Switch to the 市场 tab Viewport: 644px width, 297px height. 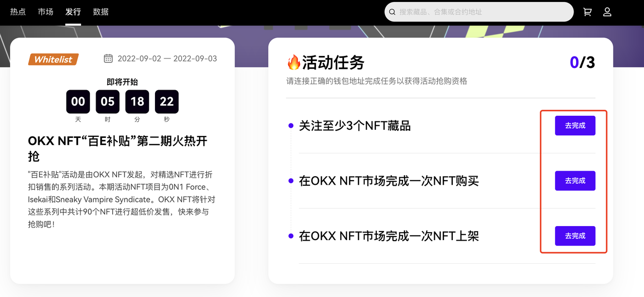45,12
